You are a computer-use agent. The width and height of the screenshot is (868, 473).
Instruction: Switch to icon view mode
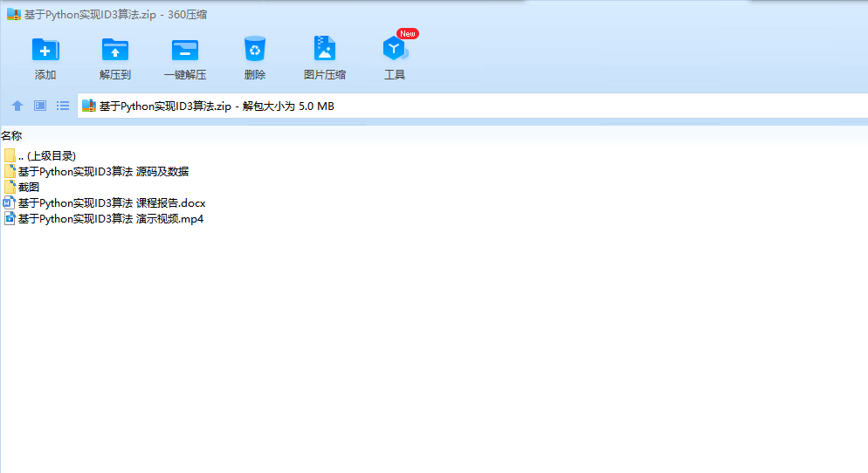coord(40,106)
